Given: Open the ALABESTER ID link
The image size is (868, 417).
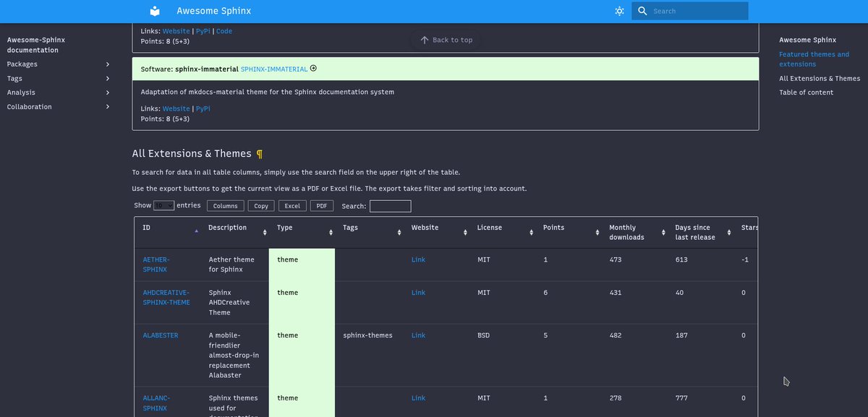Looking at the screenshot, I should tap(161, 335).
